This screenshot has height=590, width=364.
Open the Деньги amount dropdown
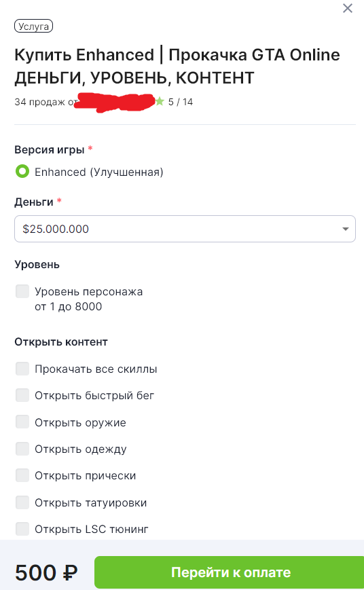(x=185, y=229)
